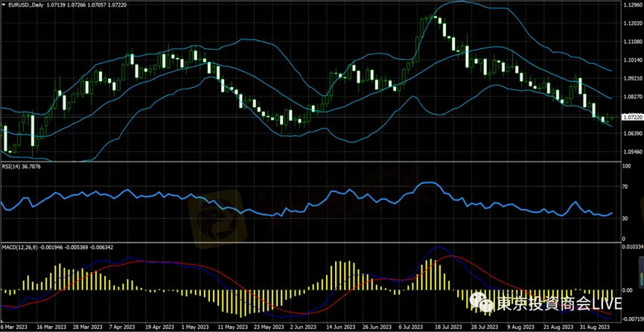The width and height of the screenshot is (644, 332).
Task: Click the MACD 0.010334 scale label
Action: point(631,246)
